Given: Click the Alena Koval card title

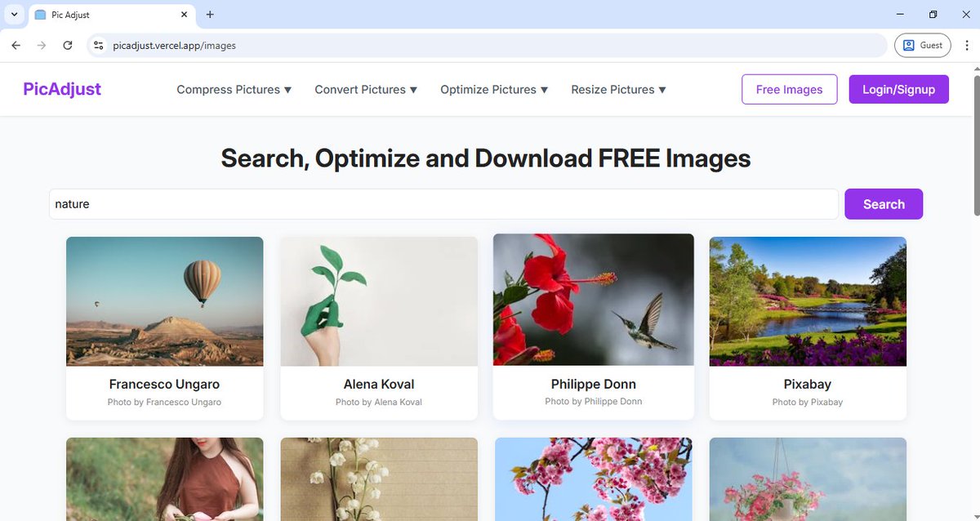Looking at the screenshot, I should [379, 384].
